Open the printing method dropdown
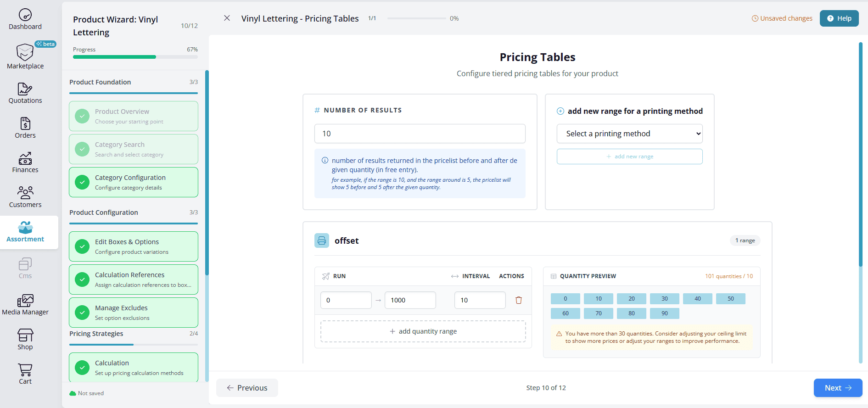Image resolution: width=868 pixels, height=408 pixels. [x=629, y=134]
